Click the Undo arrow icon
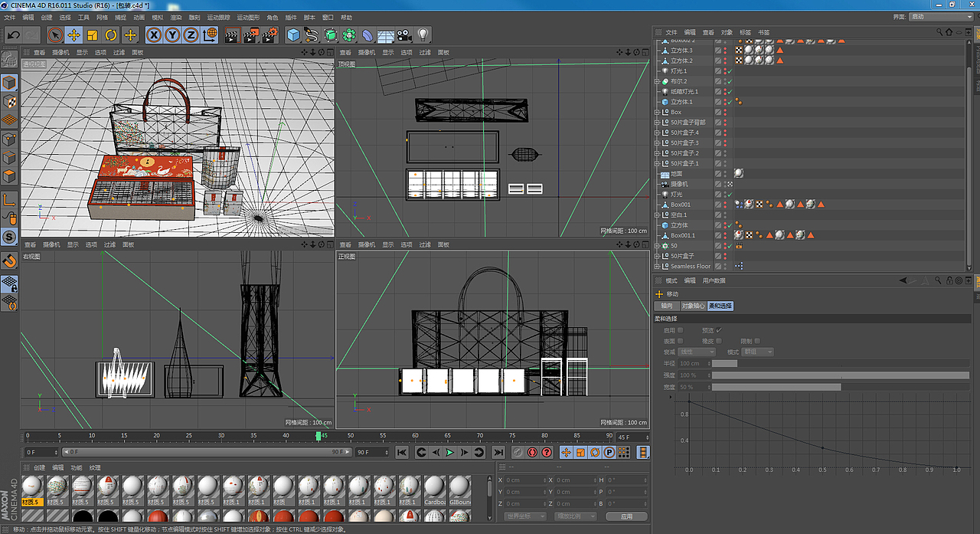This screenshot has height=534, width=980. coord(13,34)
